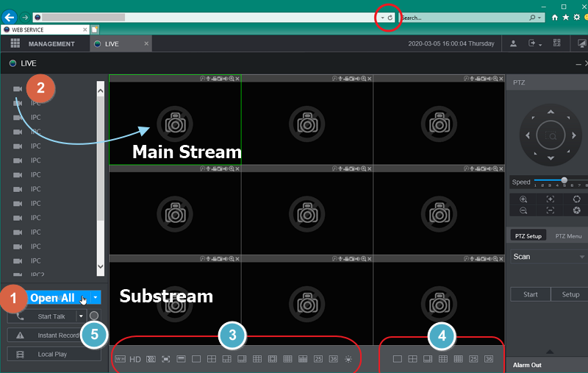Image resolution: width=588 pixels, height=373 pixels.
Task: Click the Instant Record button
Action: click(x=54, y=335)
